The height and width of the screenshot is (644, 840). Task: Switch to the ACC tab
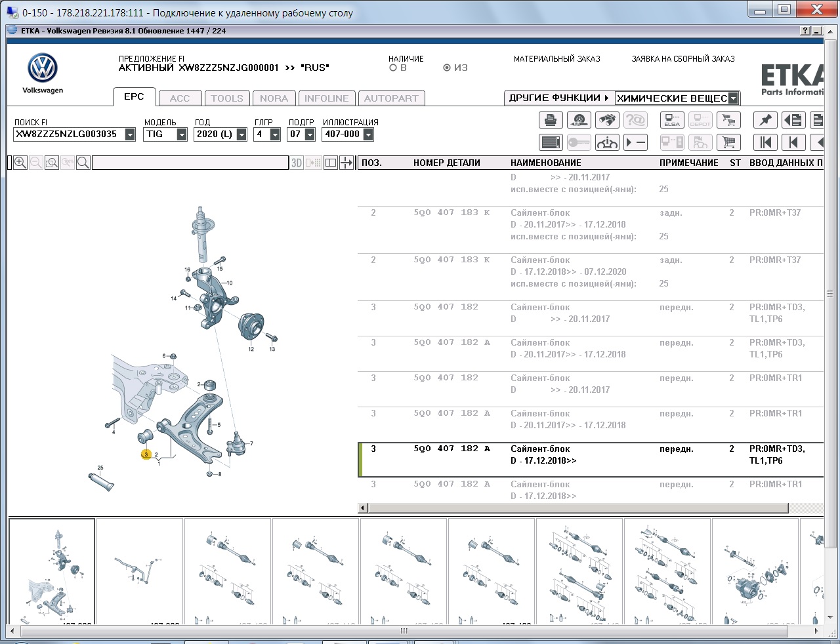tap(180, 98)
